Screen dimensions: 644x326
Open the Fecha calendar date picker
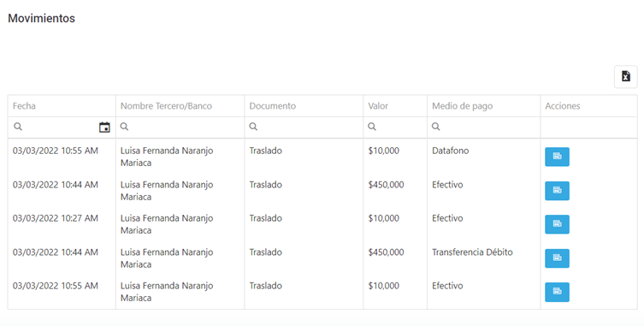click(104, 127)
